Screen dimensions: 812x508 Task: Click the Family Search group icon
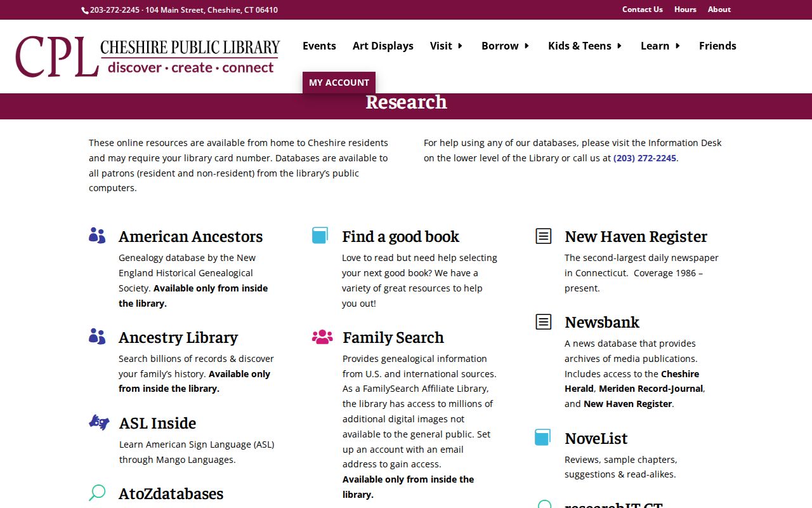(x=322, y=337)
